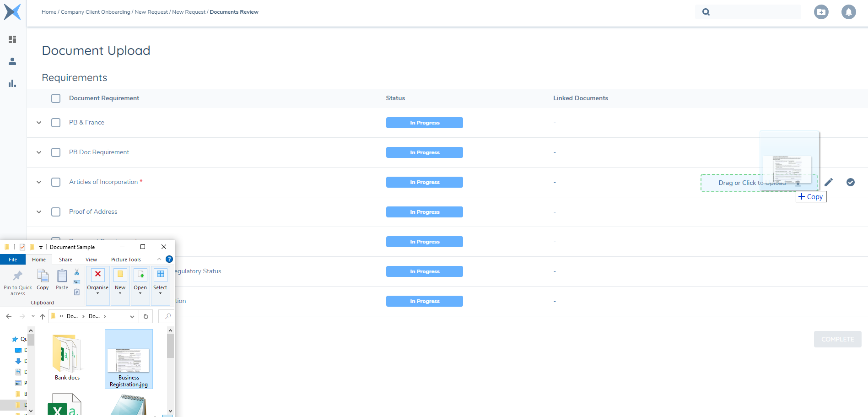Screen dimensions: 868x417
Task: Click the add new request icon
Action: [x=821, y=12]
